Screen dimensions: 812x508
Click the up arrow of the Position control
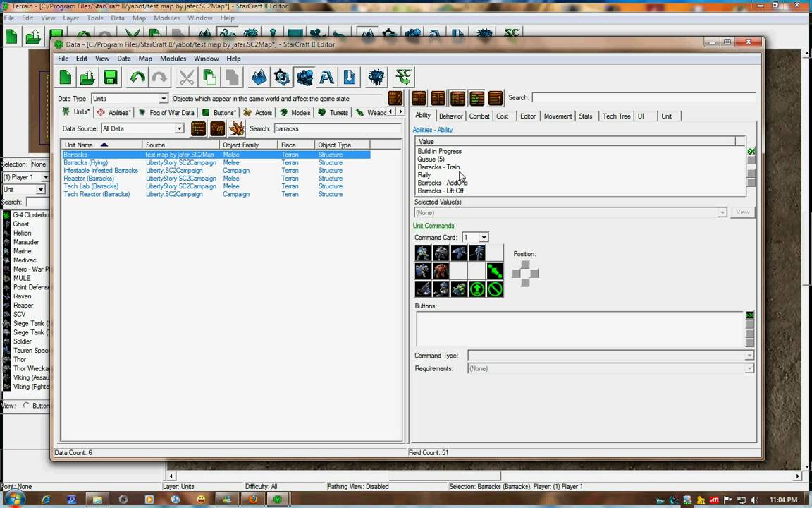[525, 265]
